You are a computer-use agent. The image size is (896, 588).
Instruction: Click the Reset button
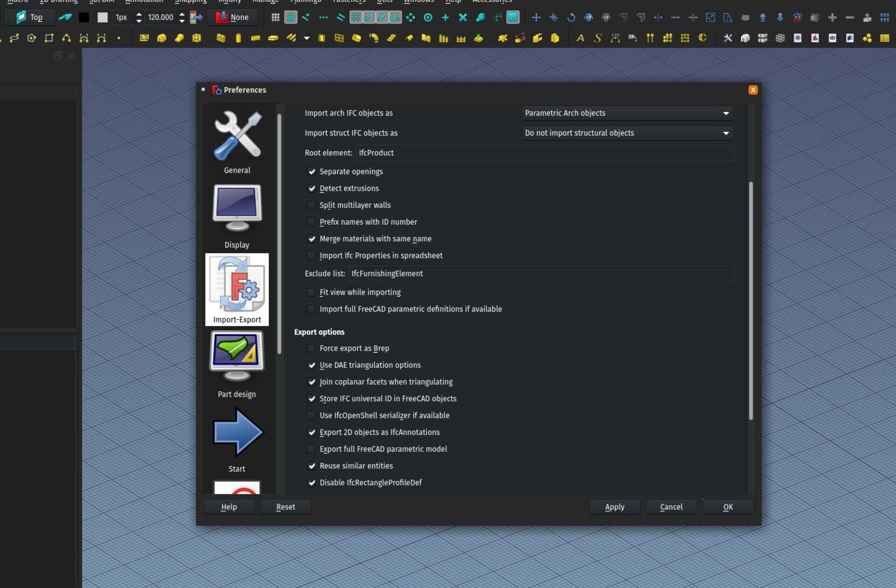(x=285, y=507)
